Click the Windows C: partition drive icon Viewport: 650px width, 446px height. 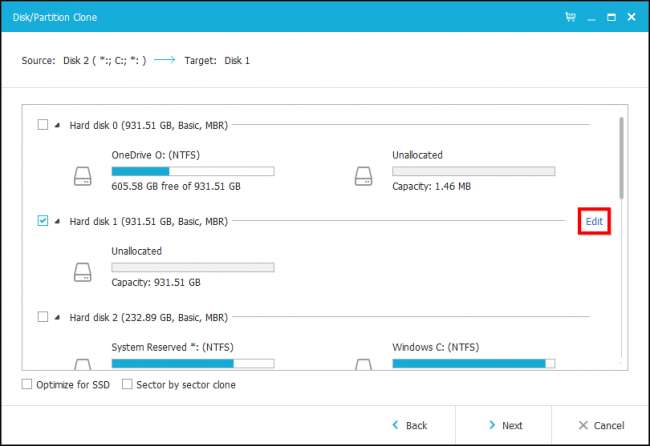[x=364, y=363]
